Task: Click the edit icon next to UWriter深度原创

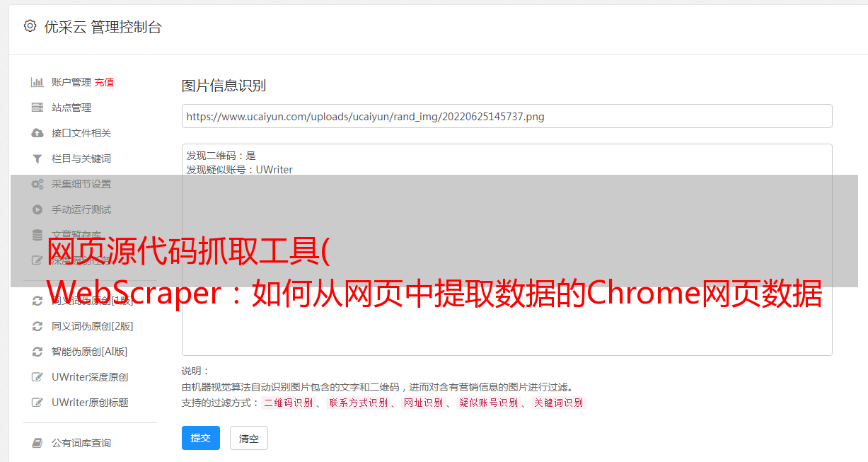Action: (37, 377)
